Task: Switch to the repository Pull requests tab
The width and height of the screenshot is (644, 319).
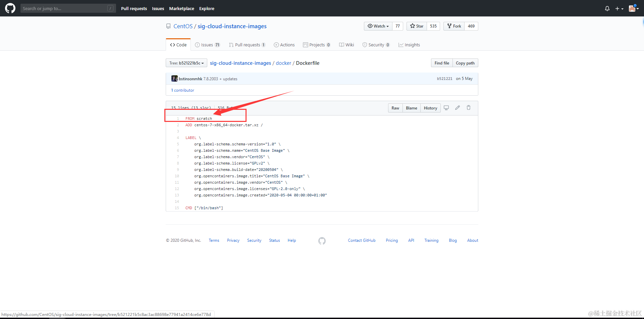Action: (247, 45)
